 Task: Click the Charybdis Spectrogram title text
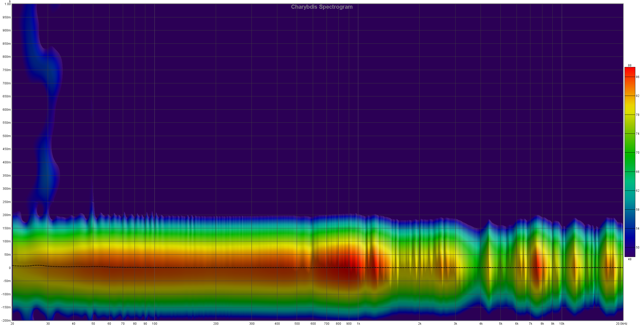coord(321,7)
